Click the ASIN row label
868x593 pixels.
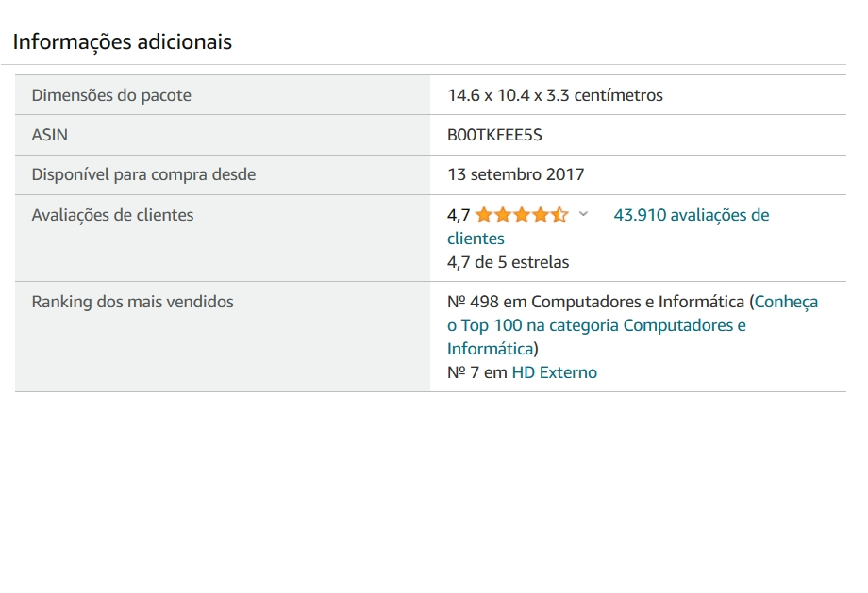[49, 135]
